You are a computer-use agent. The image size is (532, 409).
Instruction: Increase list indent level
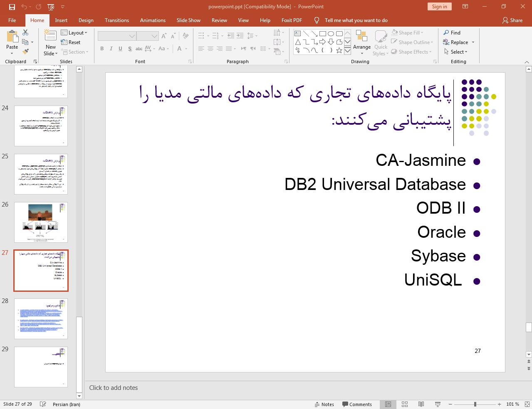(240, 36)
